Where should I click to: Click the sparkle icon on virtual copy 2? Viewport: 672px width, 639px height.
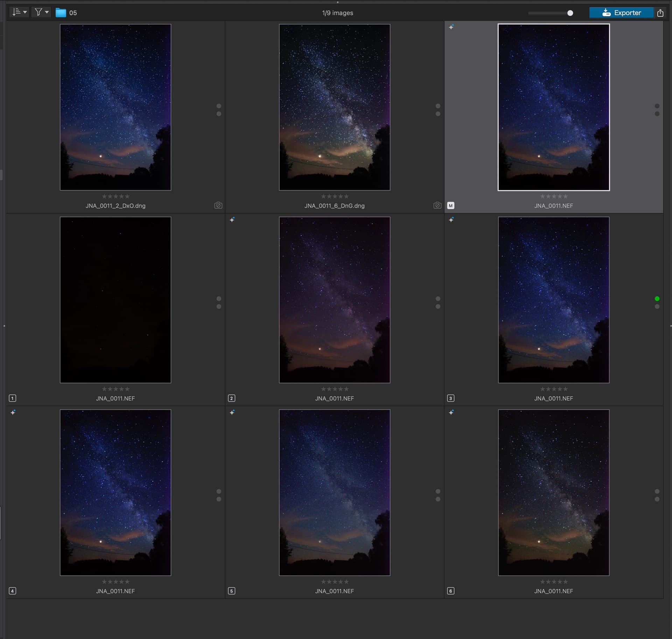(x=232, y=220)
